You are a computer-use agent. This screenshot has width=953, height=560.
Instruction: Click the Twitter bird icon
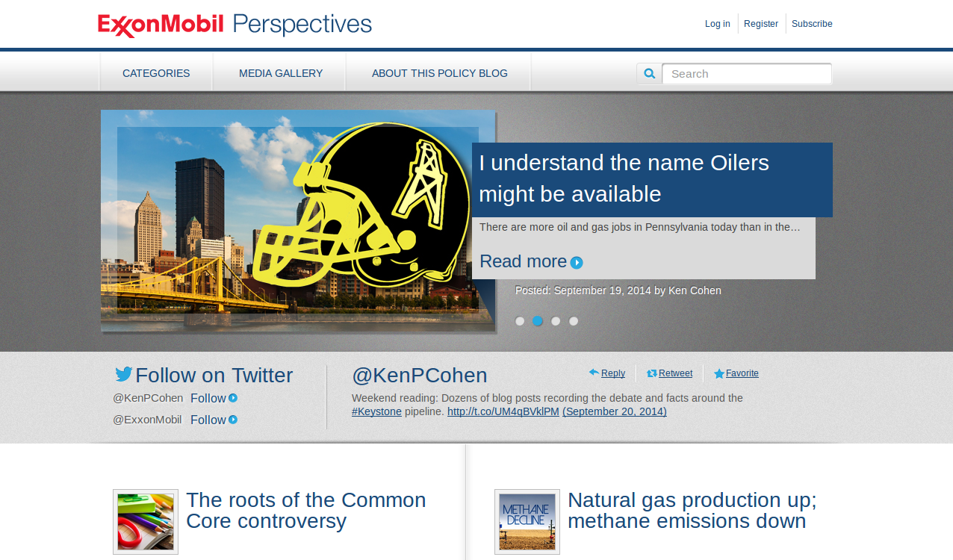[124, 374]
